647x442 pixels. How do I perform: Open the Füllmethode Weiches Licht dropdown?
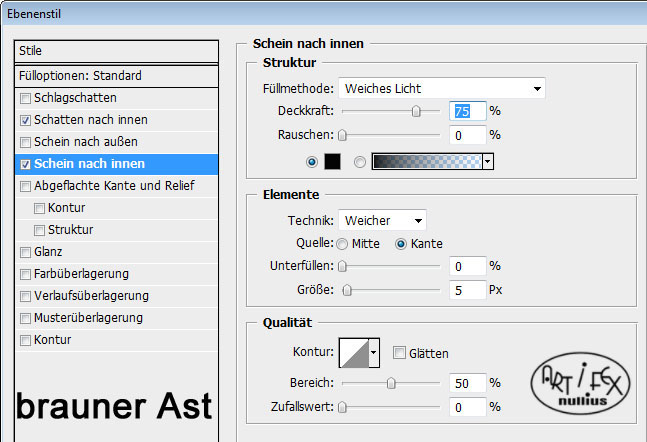click(x=442, y=88)
